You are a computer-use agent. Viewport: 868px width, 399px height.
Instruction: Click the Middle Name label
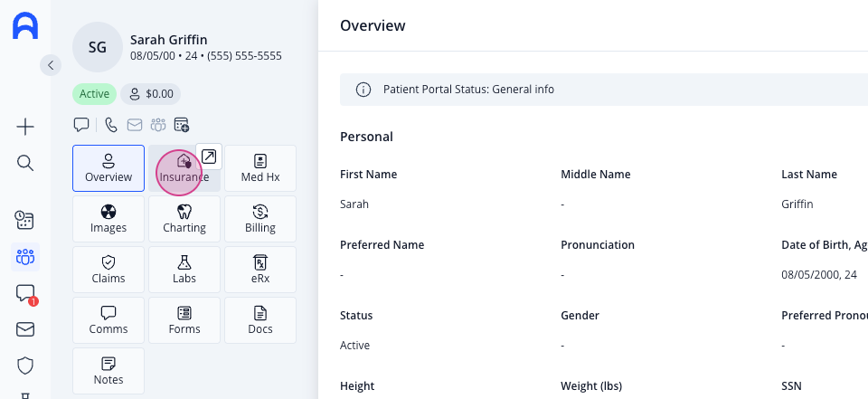tap(595, 174)
